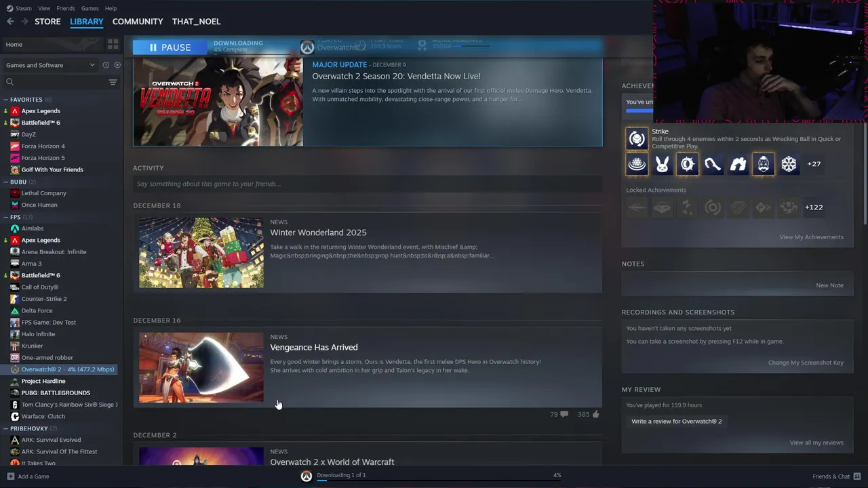This screenshot has width=868, height=488.
Task: Go forward with the right arrow
Action: (x=24, y=22)
